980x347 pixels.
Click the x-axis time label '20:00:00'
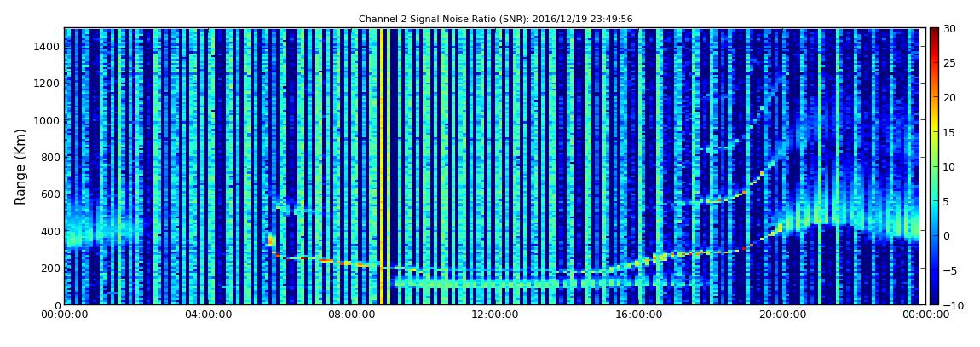(x=781, y=315)
